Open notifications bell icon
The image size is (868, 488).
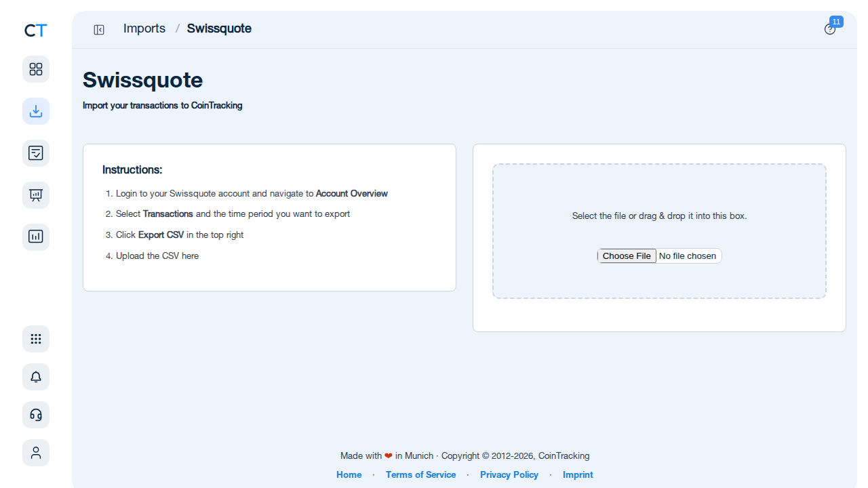pos(36,377)
